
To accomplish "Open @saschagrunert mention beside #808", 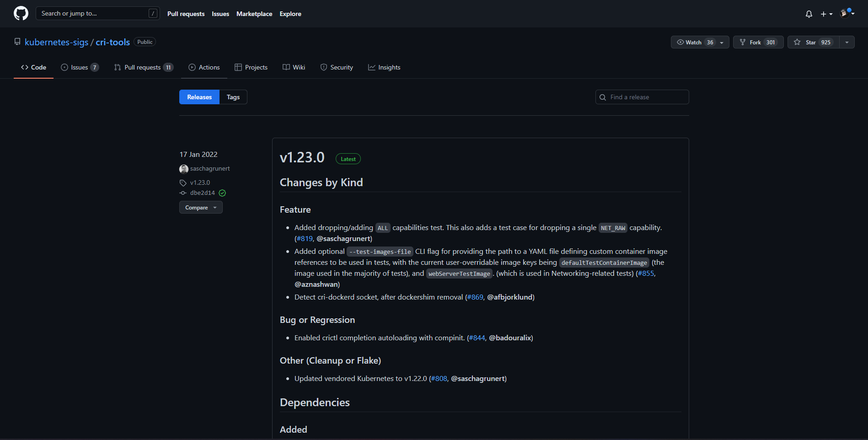I will click(477, 379).
